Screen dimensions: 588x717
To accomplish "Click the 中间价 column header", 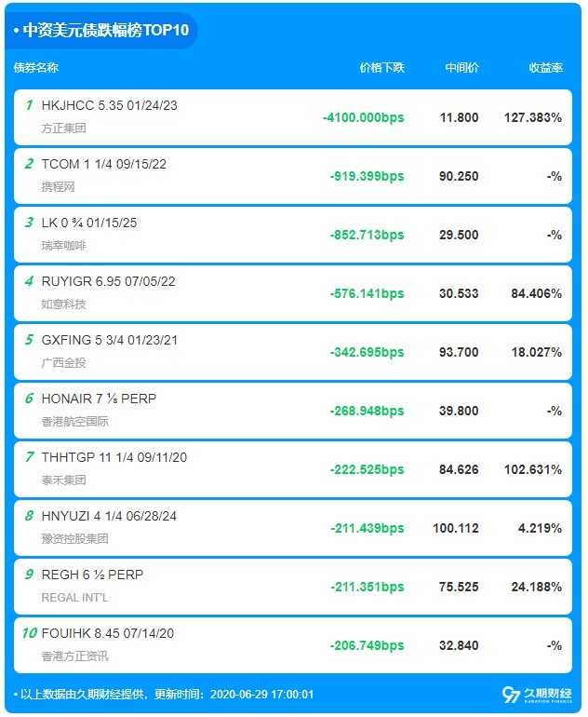I will (x=461, y=68).
